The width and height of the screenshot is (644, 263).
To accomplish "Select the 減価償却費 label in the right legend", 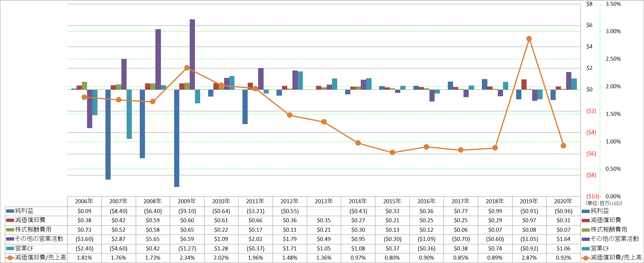I will pos(606,220).
